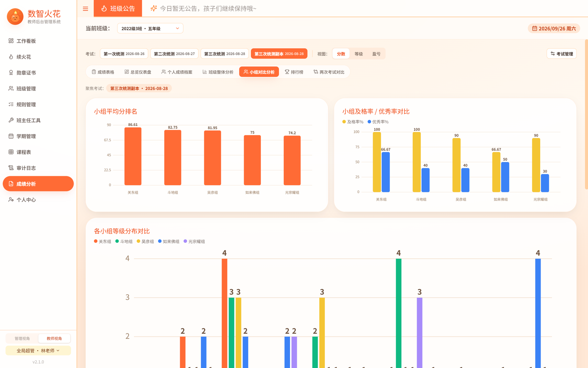This screenshot has height=368, width=588.
Task: Open the 两次考试对比 tab
Action: tap(329, 72)
